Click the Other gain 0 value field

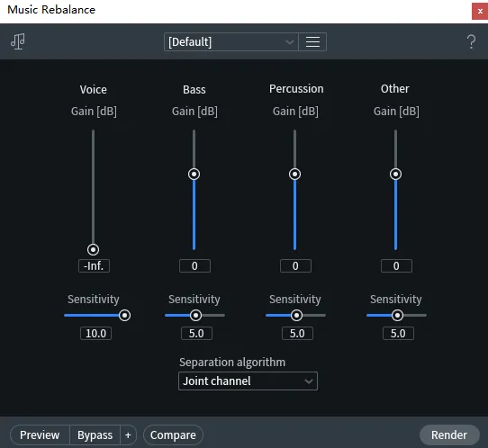[396, 265]
